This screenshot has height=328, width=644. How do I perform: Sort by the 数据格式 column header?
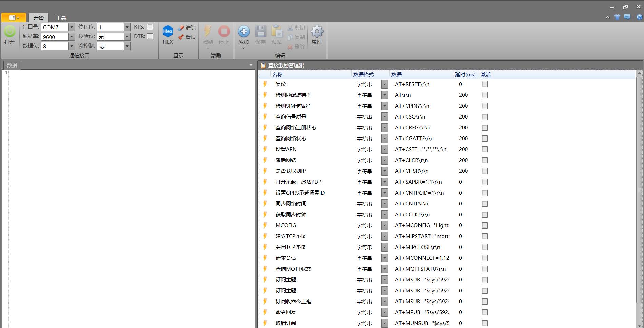pos(371,75)
